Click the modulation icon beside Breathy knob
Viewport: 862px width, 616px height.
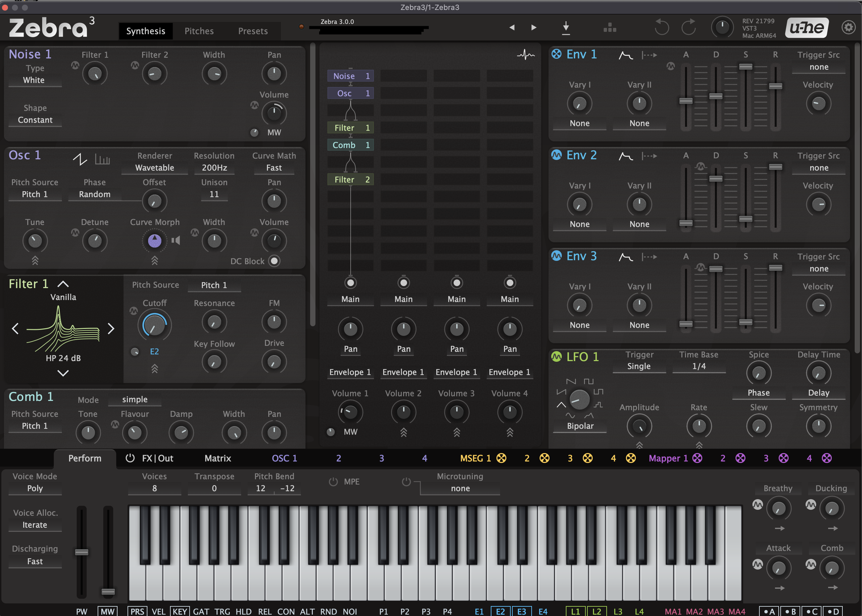[758, 504]
